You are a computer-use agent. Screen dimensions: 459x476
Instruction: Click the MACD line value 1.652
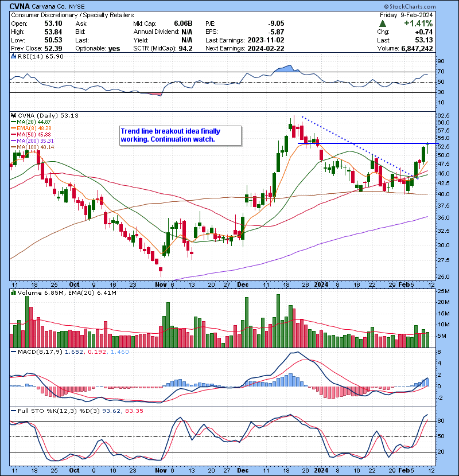[x=74, y=352]
